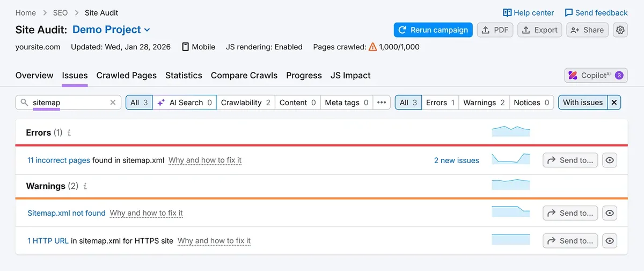Image resolution: width=644 pixels, height=271 pixels.
Task: Open the Copilot AI button
Action: (596, 75)
